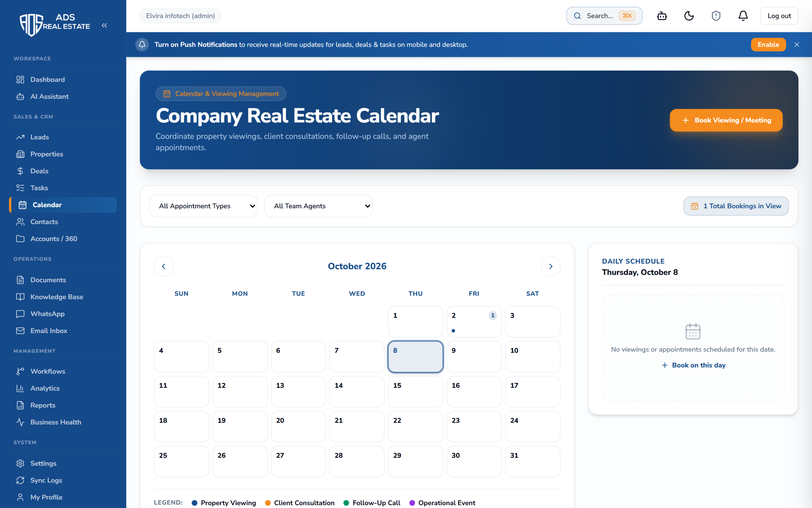Click the Deals dollar icon
Viewport: 812px width, 508px height.
pos(20,171)
